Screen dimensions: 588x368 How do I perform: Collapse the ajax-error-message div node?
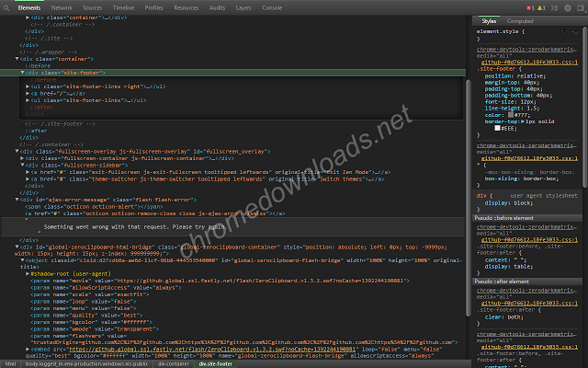point(17,200)
